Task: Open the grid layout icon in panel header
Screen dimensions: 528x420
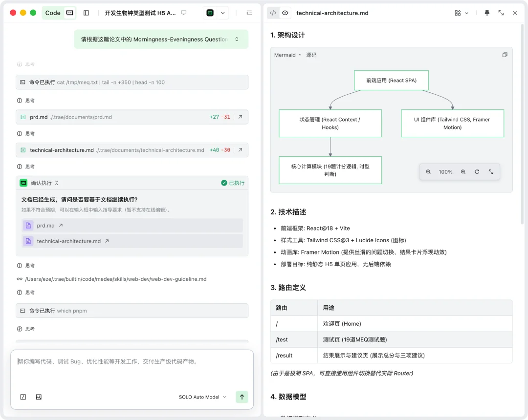Action: 458,13
